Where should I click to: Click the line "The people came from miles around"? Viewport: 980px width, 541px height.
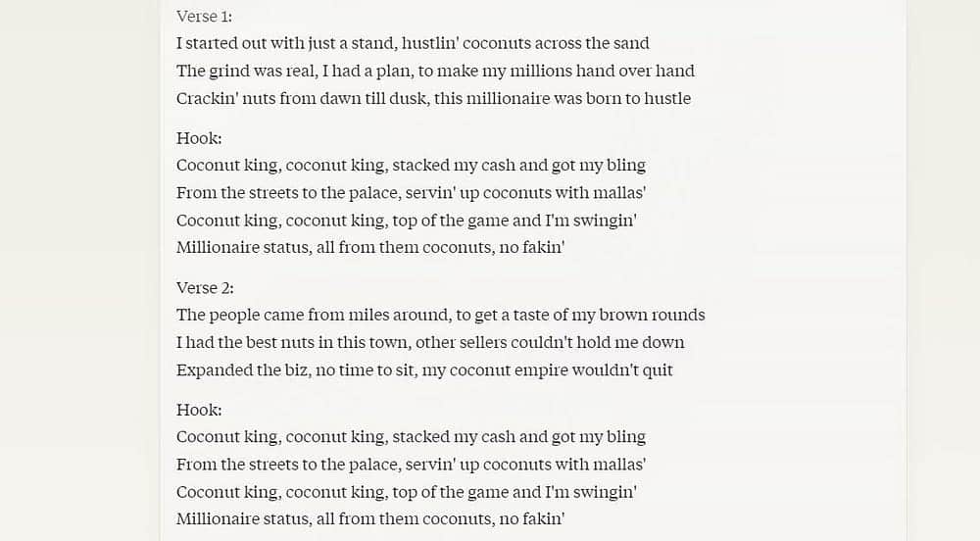[x=440, y=315]
